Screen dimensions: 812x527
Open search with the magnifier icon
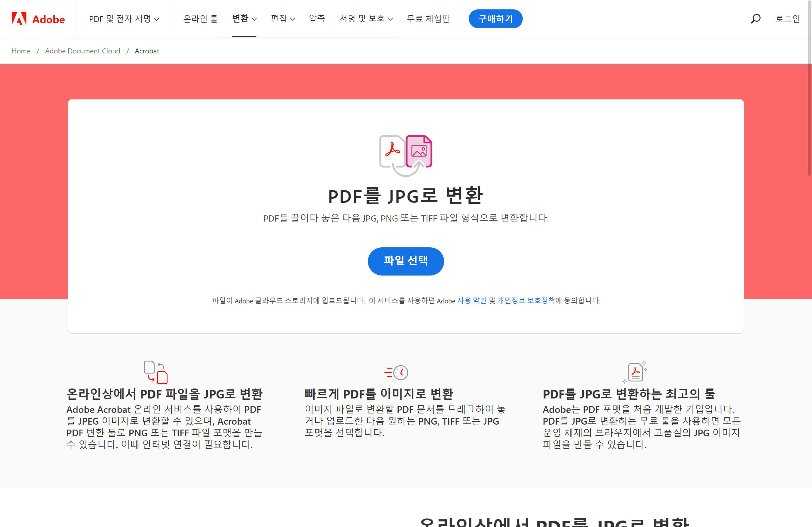[x=755, y=18]
